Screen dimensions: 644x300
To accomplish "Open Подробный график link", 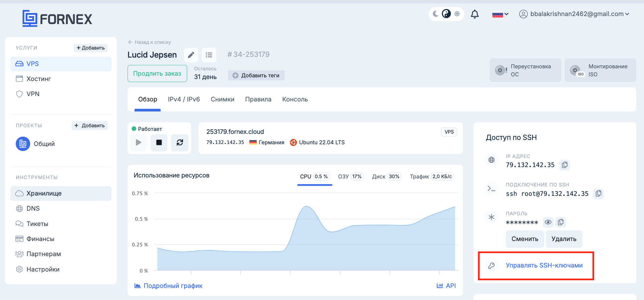I will click(168, 286).
